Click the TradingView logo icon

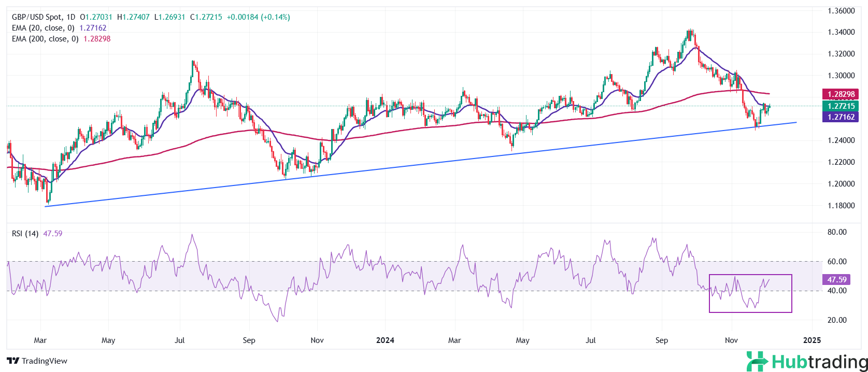(13, 361)
